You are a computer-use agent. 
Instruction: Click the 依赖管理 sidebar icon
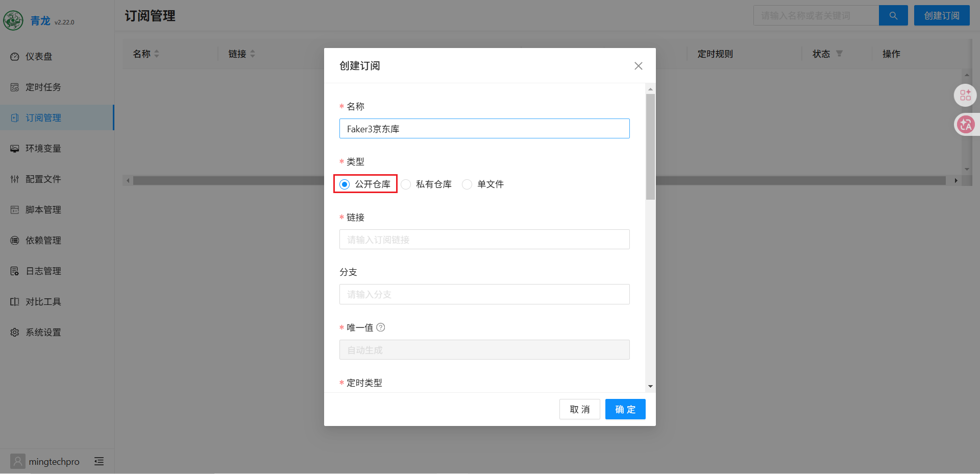coord(15,240)
